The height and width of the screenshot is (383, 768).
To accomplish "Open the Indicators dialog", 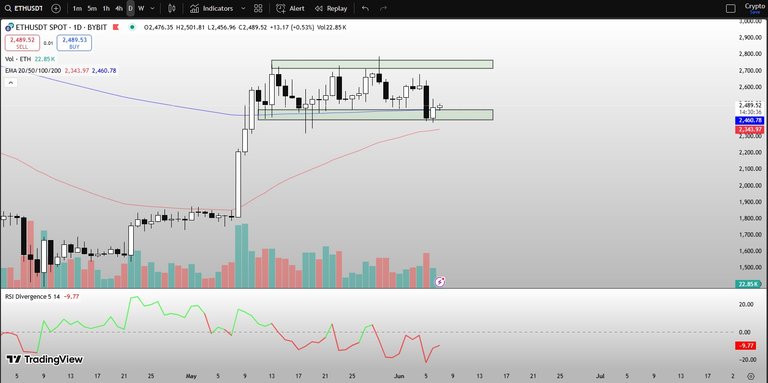I will coord(212,8).
